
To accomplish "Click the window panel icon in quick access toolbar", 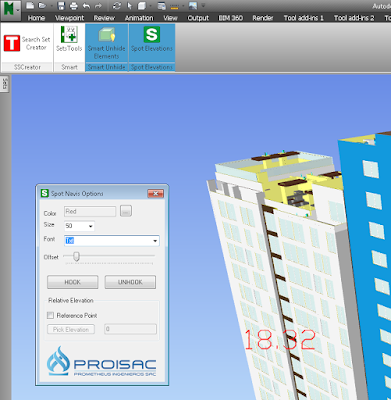I will [162, 6].
